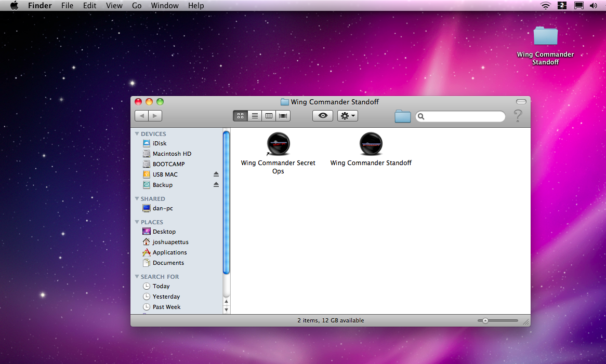Click the Quick Look eye button
Screen dimensions: 606x364
323,116
